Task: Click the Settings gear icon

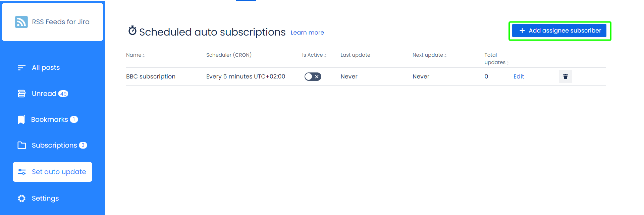Action: click(x=22, y=198)
